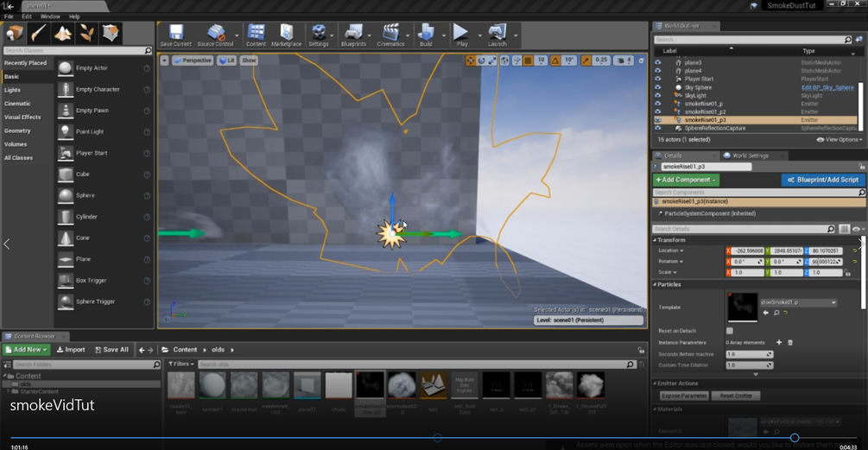Click the Instance Parameters trash icon
Image resolution: width=868 pixels, height=450 pixels.
[x=790, y=343]
